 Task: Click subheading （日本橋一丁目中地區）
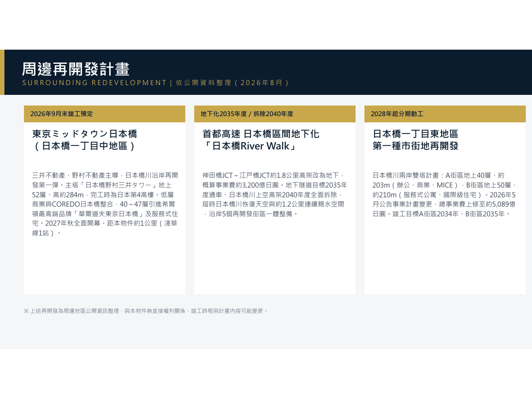click(85, 146)
